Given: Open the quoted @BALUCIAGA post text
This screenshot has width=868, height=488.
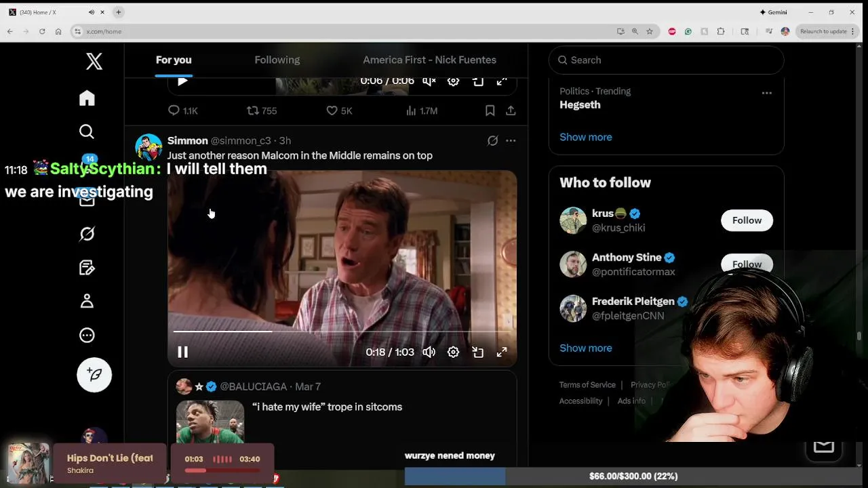Looking at the screenshot, I should click(x=327, y=407).
